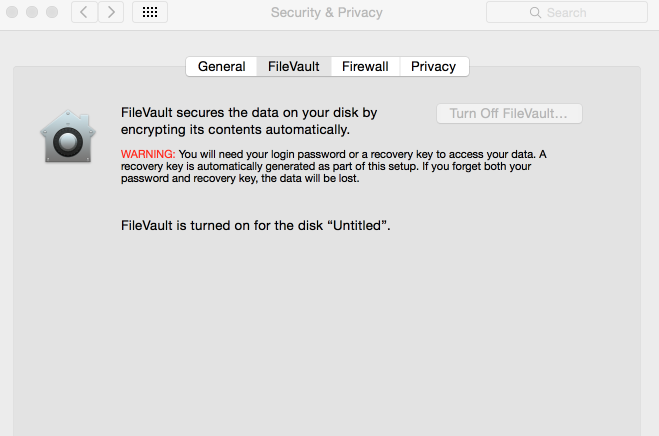
Task: Zoom the window with third traffic light
Action: [52, 12]
